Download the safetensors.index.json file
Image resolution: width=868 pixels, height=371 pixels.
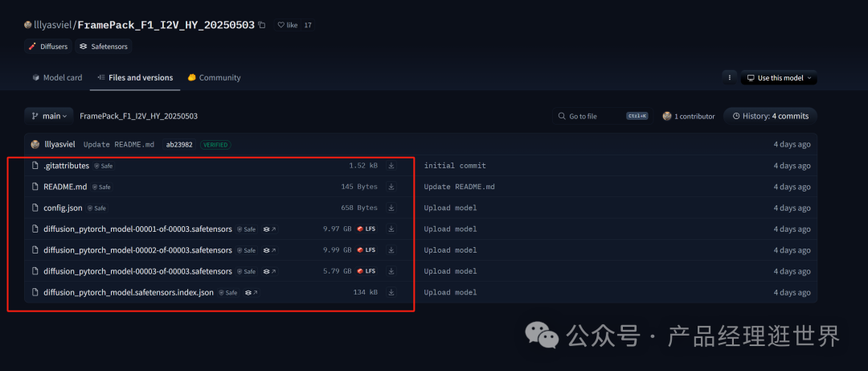pos(391,292)
